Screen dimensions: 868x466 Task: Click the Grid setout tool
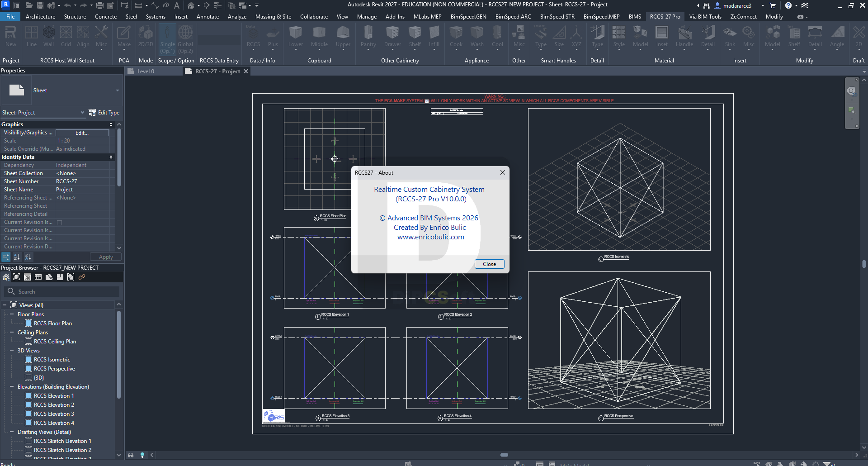point(66,36)
